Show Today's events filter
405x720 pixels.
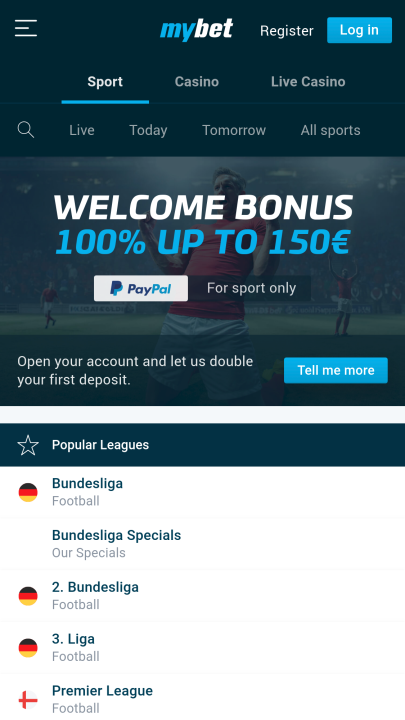click(148, 130)
